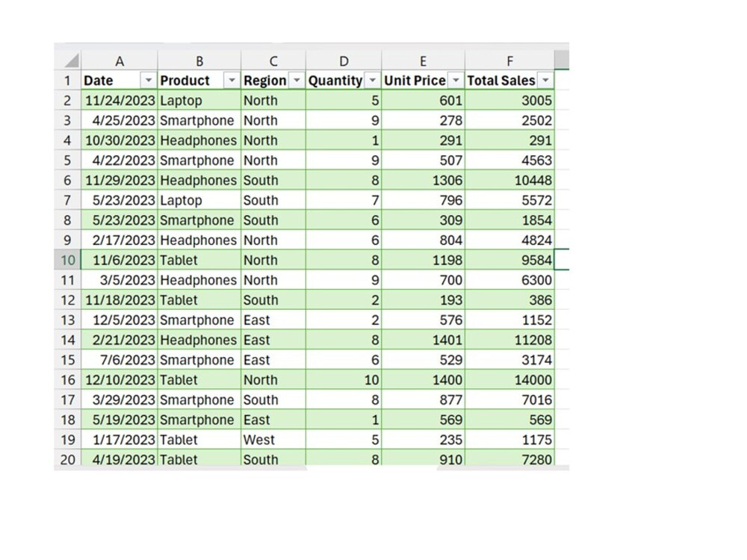Click Smartphone cell in row 17

pos(199,400)
